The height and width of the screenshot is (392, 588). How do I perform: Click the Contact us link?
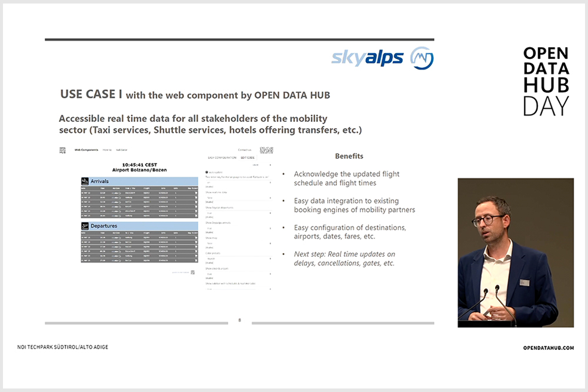tap(245, 150)
